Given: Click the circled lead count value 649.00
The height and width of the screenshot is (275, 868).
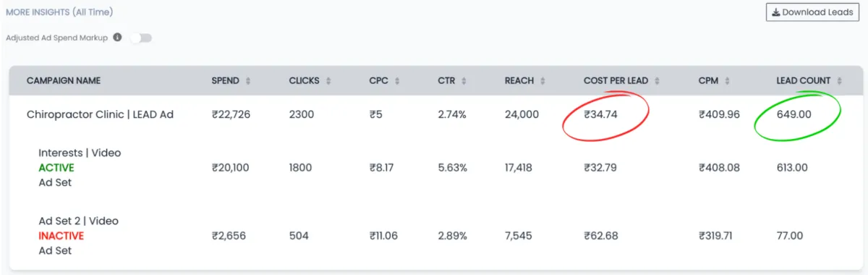Looking at the screenshot, I should 794,114.
